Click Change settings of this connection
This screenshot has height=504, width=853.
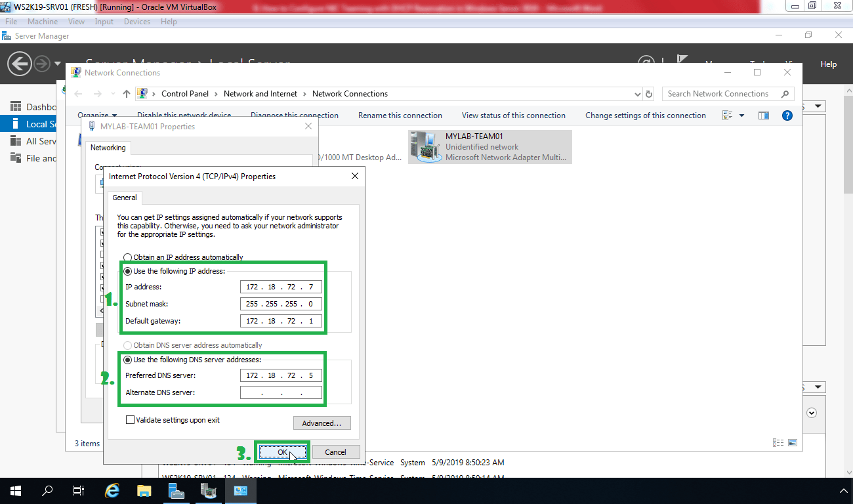pyautogui.click(x=646, y=115)
